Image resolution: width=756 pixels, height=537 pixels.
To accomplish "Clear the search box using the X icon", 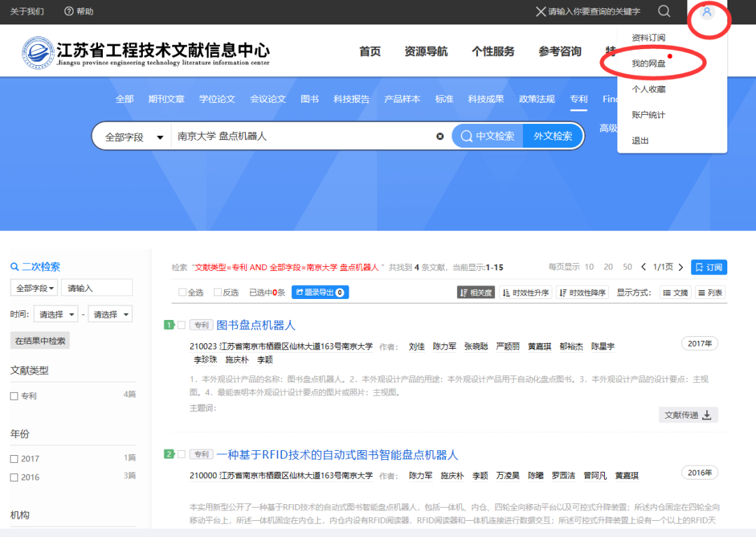I will pos(440,136).
